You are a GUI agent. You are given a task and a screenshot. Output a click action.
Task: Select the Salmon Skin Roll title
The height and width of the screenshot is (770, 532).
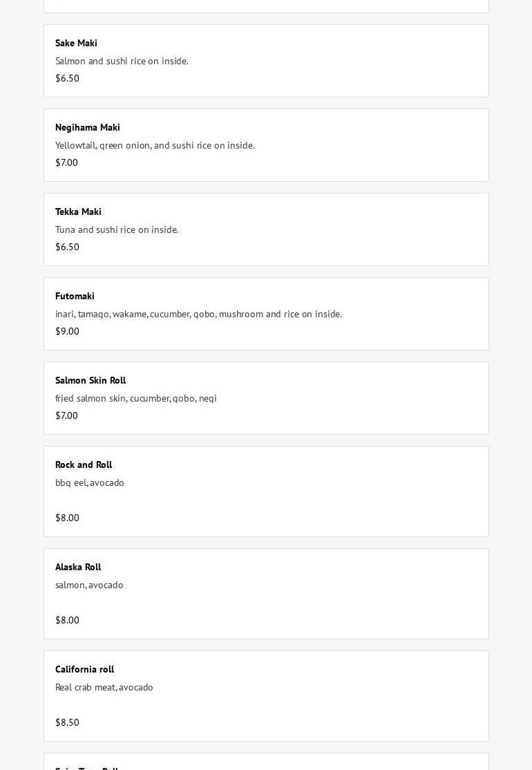point(91,380)
